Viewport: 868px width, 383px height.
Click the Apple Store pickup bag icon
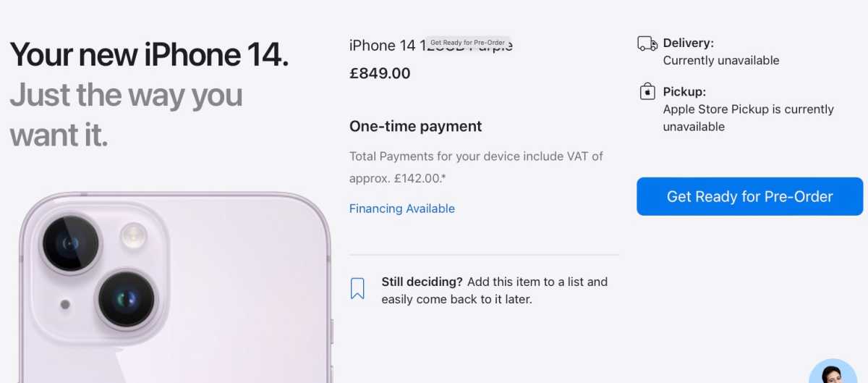pyautogui.click(x=647, y=92)
